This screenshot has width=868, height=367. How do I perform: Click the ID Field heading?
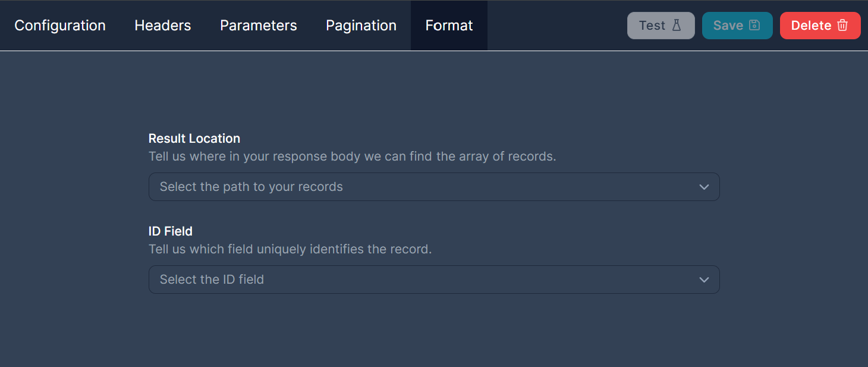171,231
